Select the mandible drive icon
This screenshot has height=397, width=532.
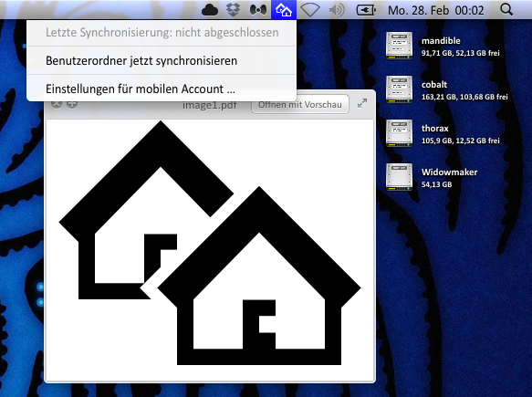(x=399, y=46)
